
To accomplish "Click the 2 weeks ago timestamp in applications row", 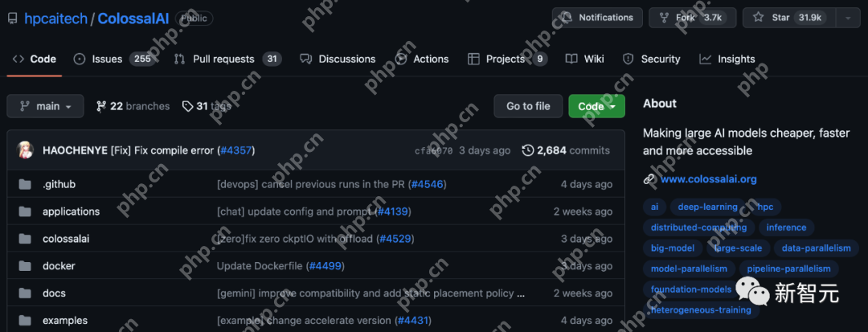I will [583, 211].
